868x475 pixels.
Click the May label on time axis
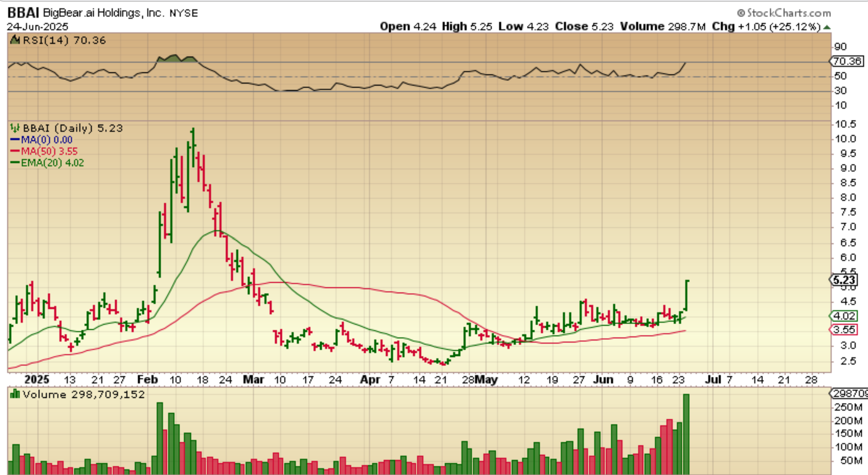486,380
